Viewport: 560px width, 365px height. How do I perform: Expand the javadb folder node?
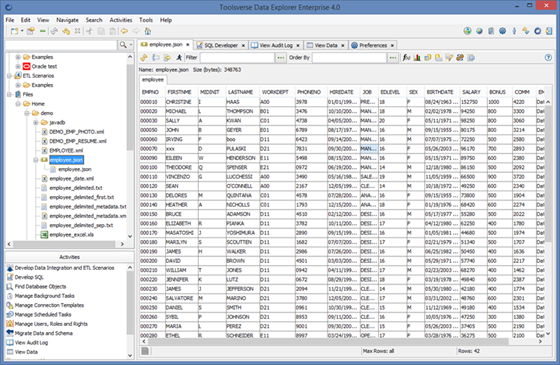pos(36,122)
